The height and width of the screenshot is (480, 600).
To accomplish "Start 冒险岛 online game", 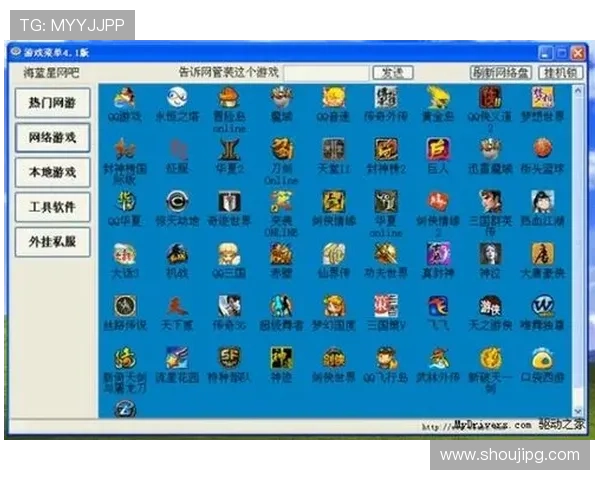I will click(229, 98).
